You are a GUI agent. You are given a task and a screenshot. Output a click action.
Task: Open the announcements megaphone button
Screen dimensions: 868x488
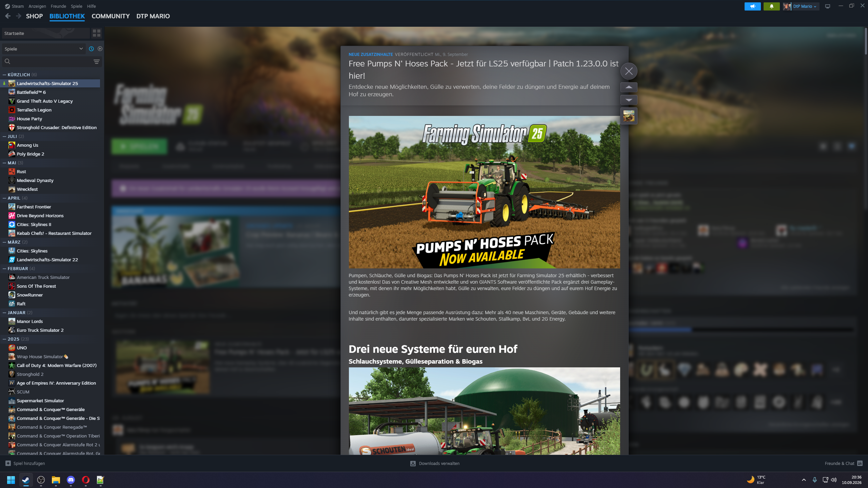click(x=752, y=6)
